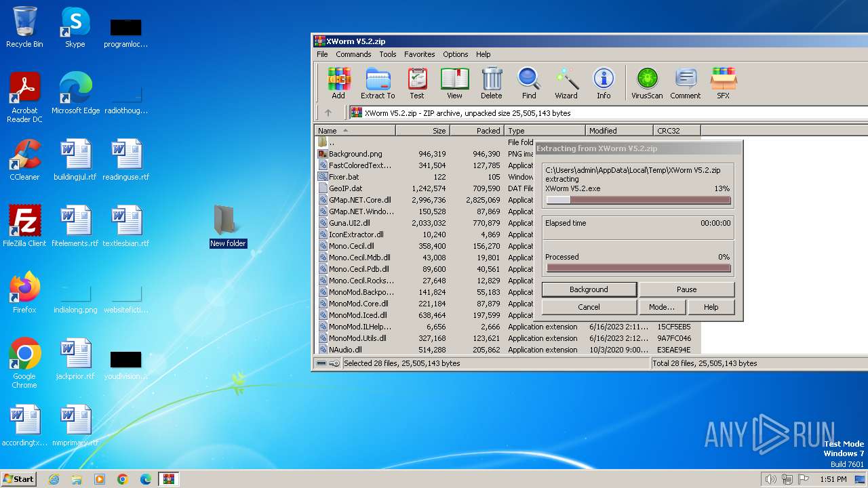Open Internet Explorer from the taskbar

pyautogui.click(x=54, y=479)
